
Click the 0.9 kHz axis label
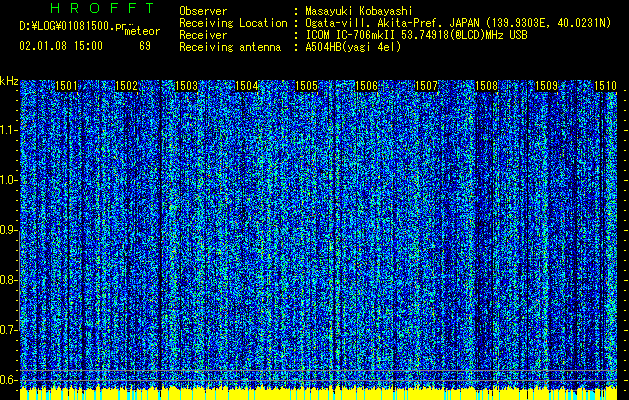8,230
